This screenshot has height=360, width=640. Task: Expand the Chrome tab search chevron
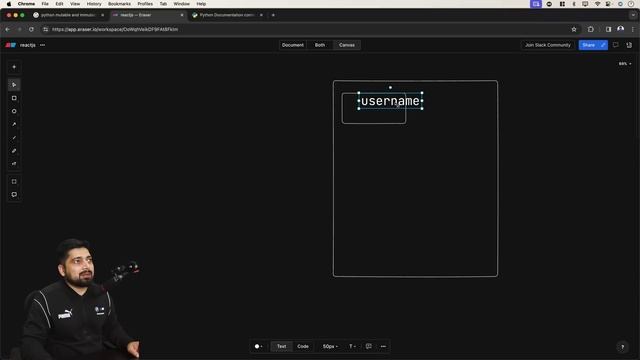(633, 15)
